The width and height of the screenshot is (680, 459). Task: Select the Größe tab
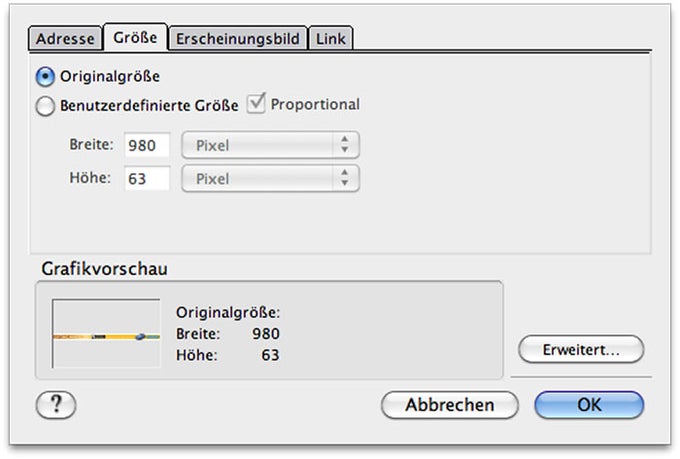[134, 39]
